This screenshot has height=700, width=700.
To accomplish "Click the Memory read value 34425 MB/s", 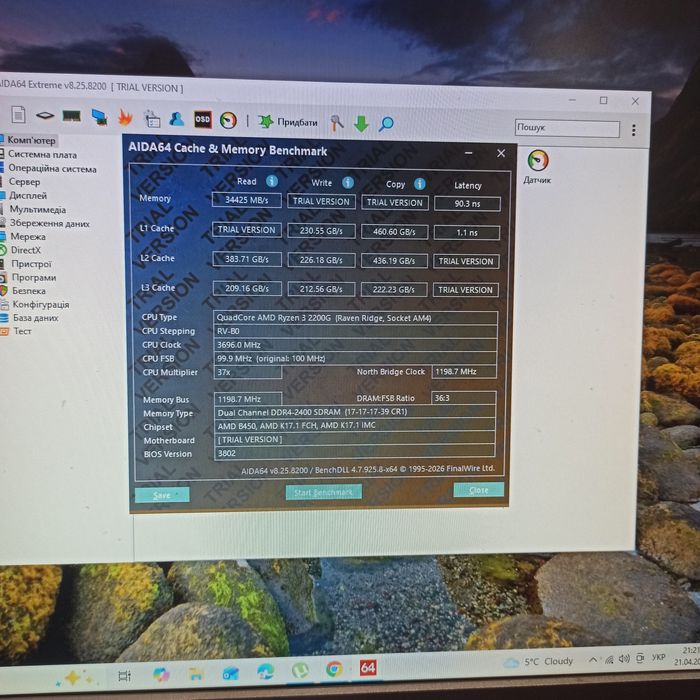I will click(247, 200).
